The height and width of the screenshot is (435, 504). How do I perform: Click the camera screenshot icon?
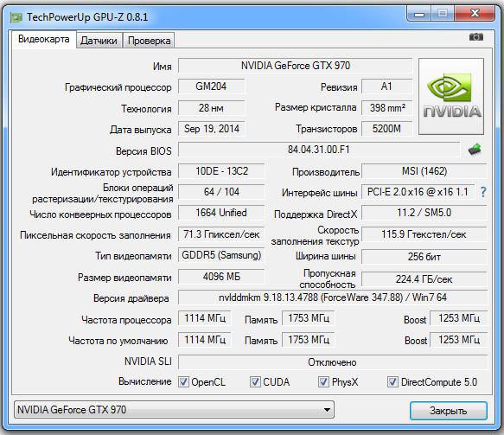coord(476,36)
